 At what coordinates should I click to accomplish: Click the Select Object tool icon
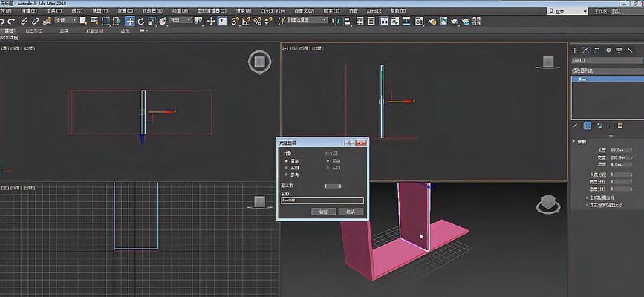[x=83, y=21]
